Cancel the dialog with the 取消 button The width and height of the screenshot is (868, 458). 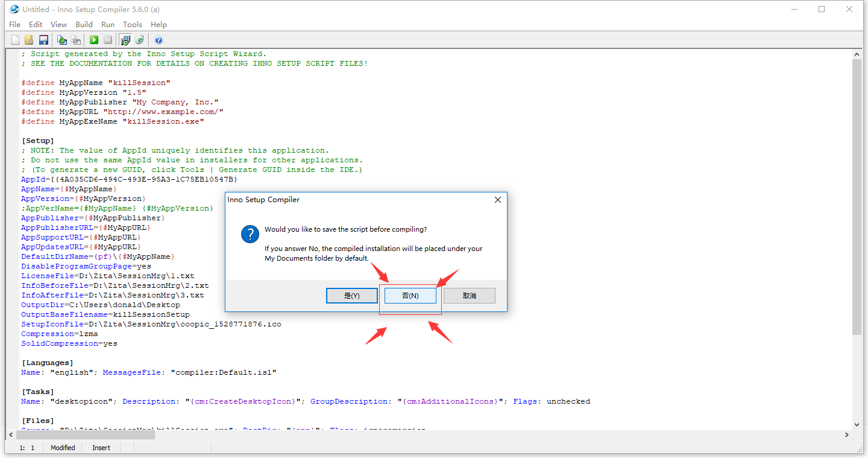pyautogui.click(x=470, y=296)
